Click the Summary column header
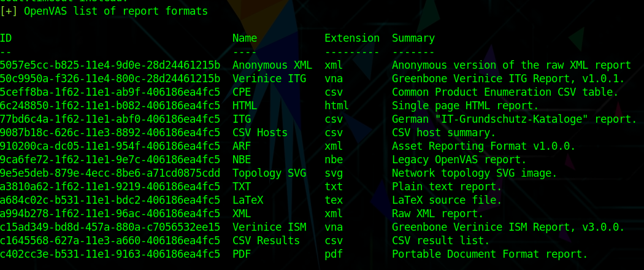644x270 pixels. [413, 38]
